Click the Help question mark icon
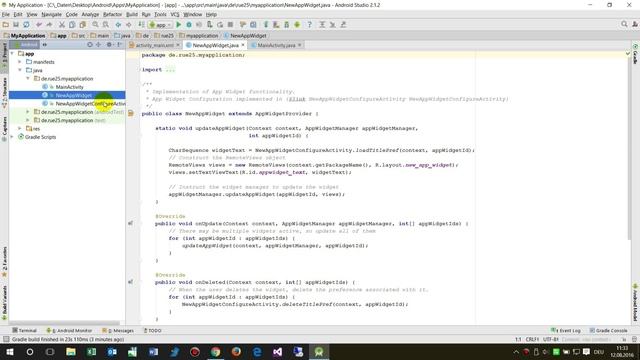 309,25
